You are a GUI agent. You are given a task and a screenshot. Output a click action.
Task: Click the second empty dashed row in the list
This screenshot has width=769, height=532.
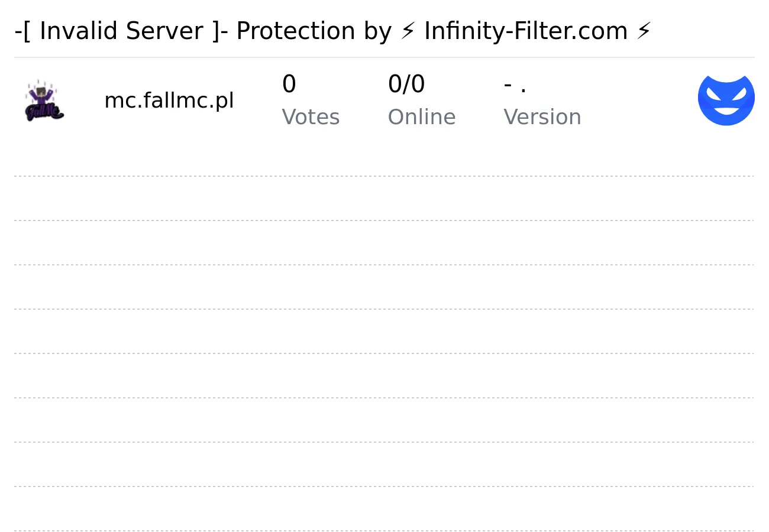pos(384,242)
